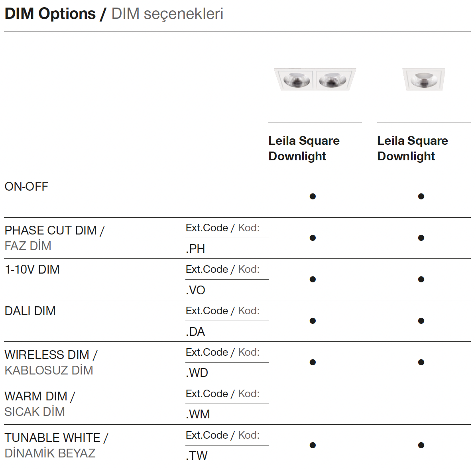Viewport: 476px width, 469px height.
Task: Select the .DA extension code
Action: coord(195,332)
